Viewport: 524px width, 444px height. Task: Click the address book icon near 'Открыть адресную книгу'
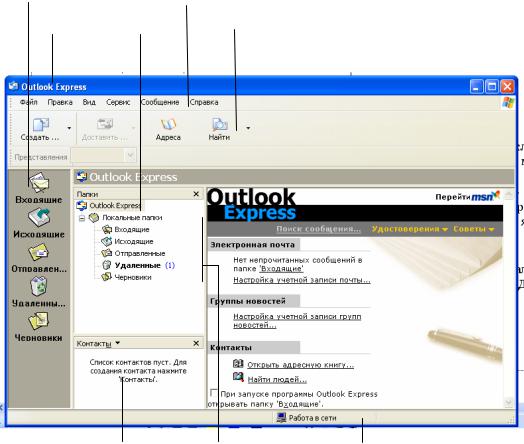click(238, 363)
